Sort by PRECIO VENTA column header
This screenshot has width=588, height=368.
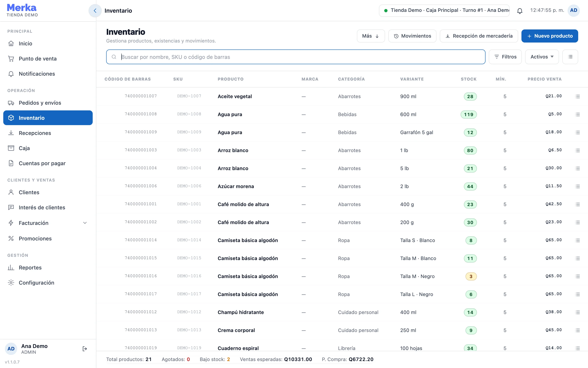[545, 79]
